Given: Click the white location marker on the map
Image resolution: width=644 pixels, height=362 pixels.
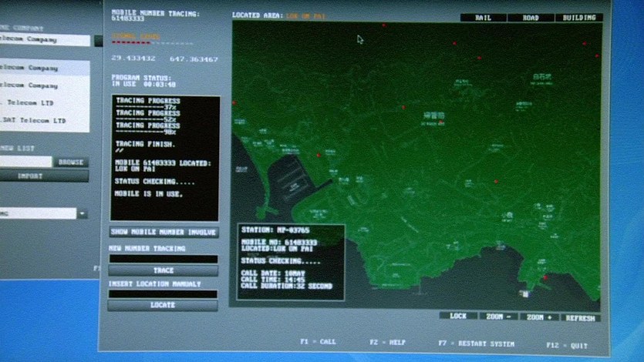Looking at the screenshot, I should tap(525, 293).
